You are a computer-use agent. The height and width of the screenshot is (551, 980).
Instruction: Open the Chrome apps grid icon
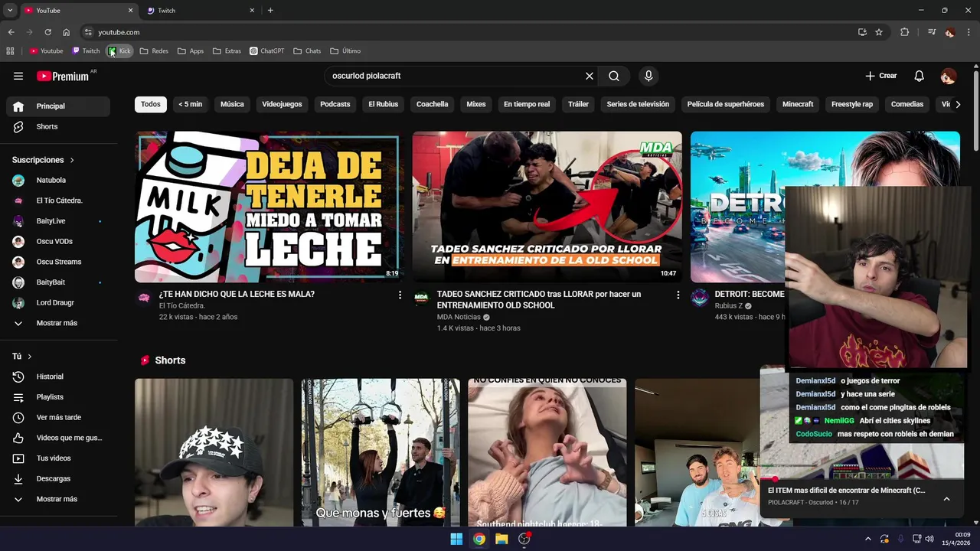pyautogui.click(x=10, y=51)
